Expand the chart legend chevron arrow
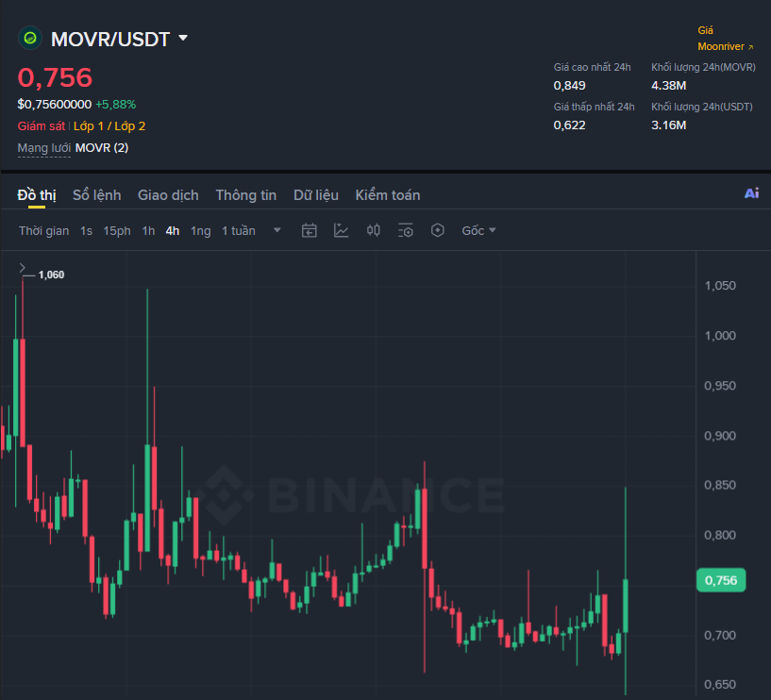This screenshot has width=771, height=700. point(22,267)
